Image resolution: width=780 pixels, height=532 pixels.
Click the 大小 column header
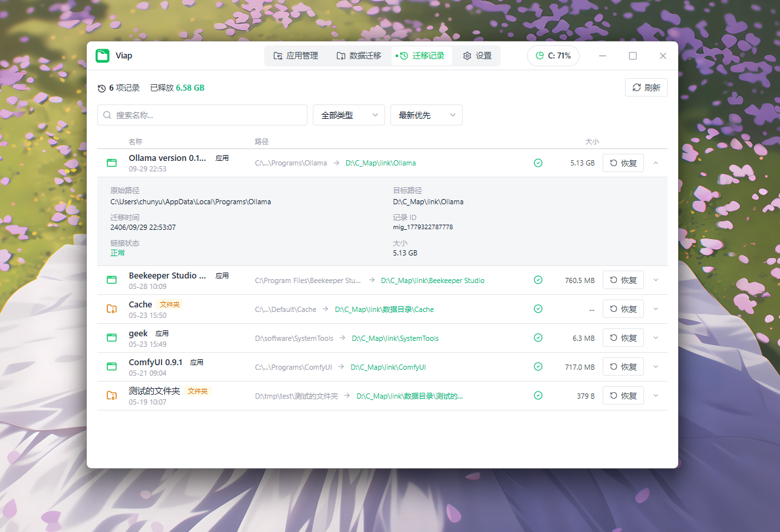[592, 142]
